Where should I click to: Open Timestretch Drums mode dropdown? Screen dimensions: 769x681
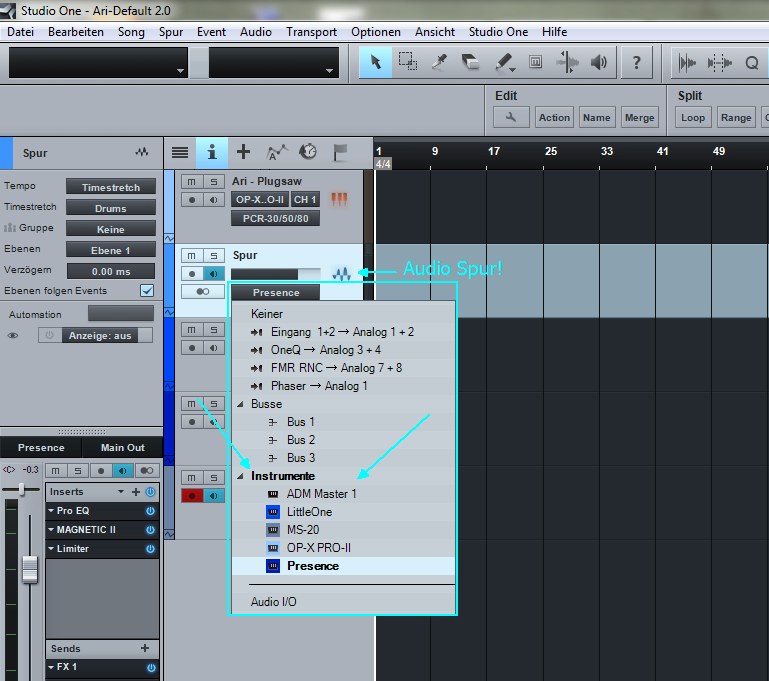[x=111, y=208]
